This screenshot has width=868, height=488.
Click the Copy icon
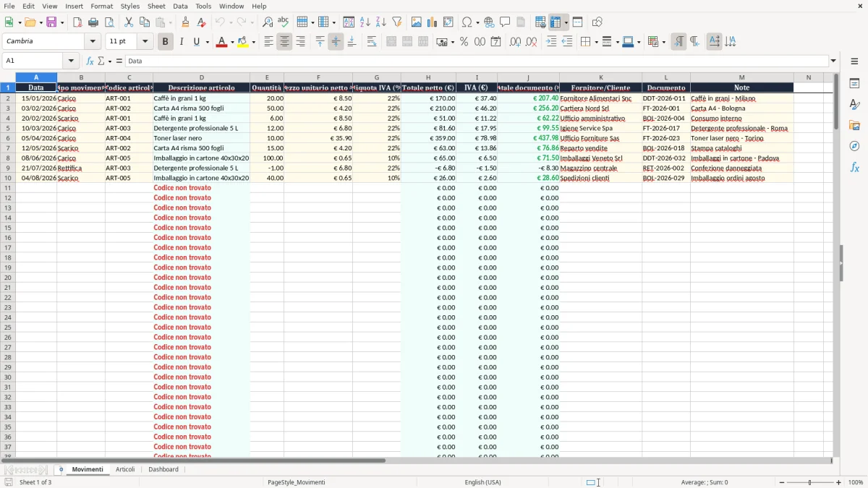click(145, 22)
